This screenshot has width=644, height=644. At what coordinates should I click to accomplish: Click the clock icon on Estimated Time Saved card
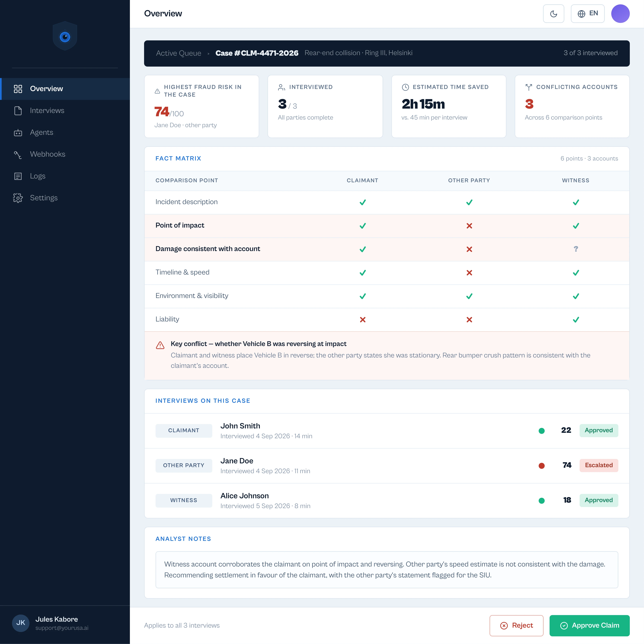pos(405,87)
